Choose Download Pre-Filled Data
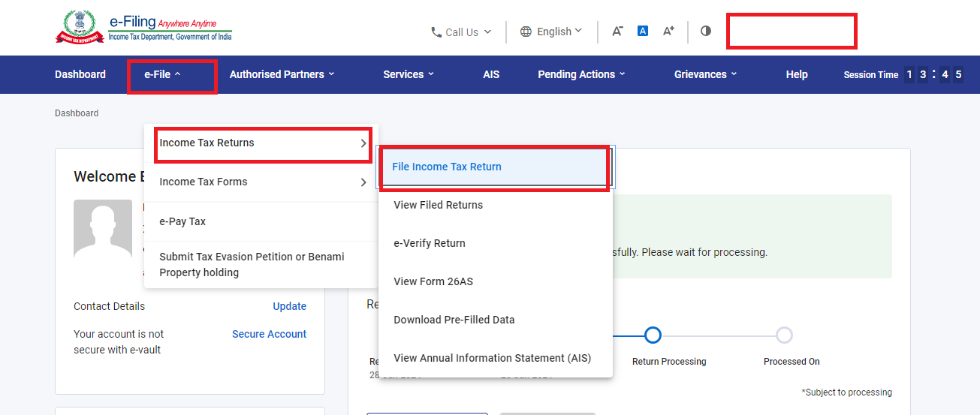Viewport: 980px width, 415px height. click(495, 320)
